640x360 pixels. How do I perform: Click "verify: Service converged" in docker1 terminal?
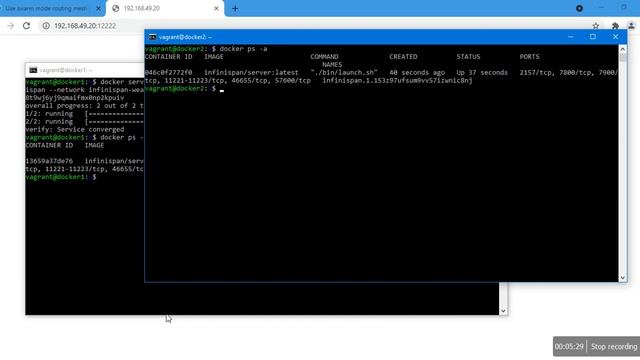pos(75,129)
